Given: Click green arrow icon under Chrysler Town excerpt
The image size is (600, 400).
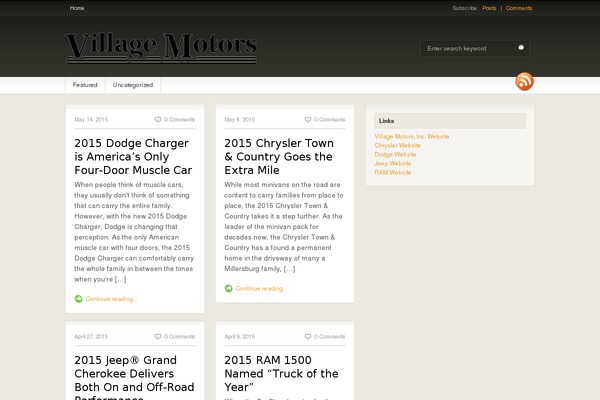Looking at the screenshot, I should 228,288.
